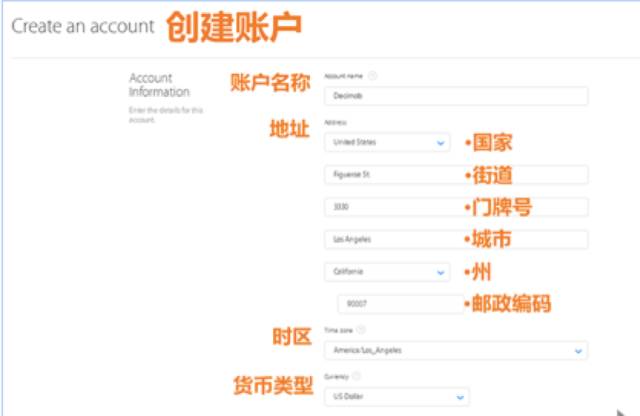Click the Create an account page heading
The width and height of the screenshot is (640, 416).
[83, 25]
